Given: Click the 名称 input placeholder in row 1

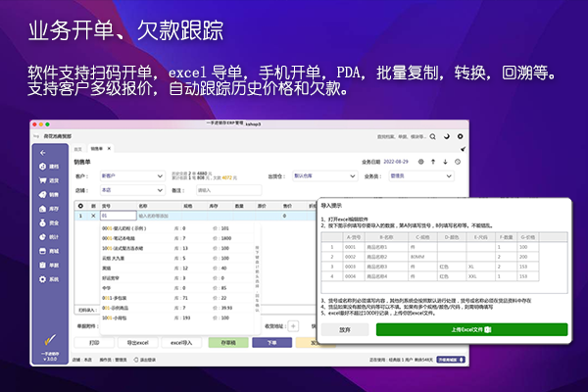Looking at the screenshot, I should point(154,216).
